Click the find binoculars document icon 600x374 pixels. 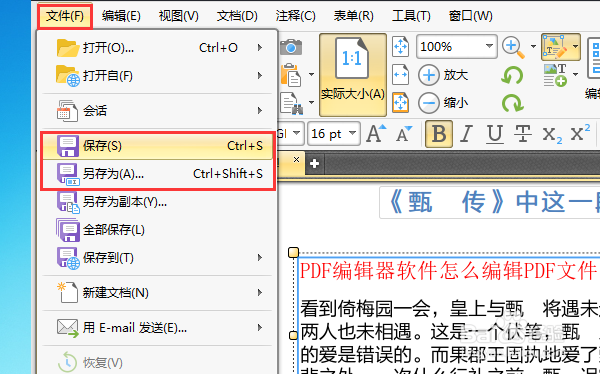tap(292, 103)
